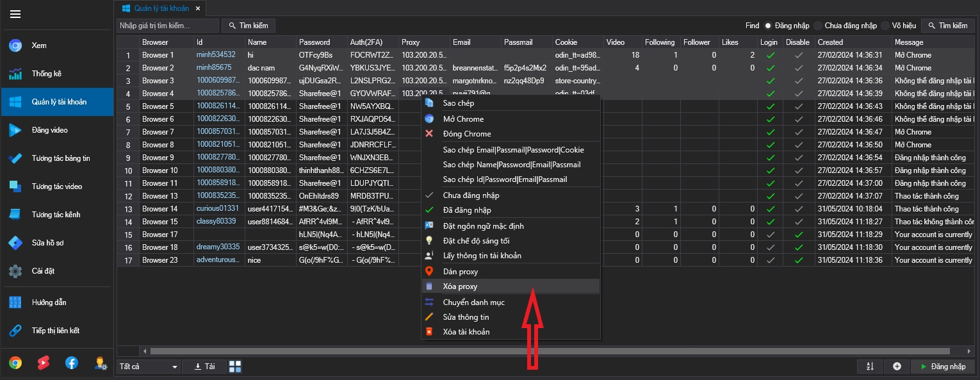Click the Tải download button
Viewport: 980px width, 380px height.
[204, 367]
